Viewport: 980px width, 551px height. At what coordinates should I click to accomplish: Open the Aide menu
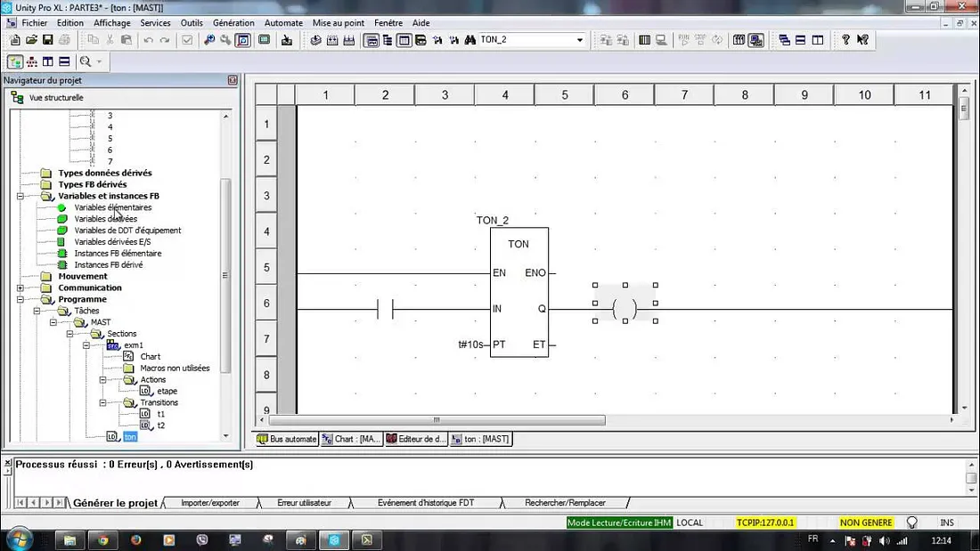point(421,22)
